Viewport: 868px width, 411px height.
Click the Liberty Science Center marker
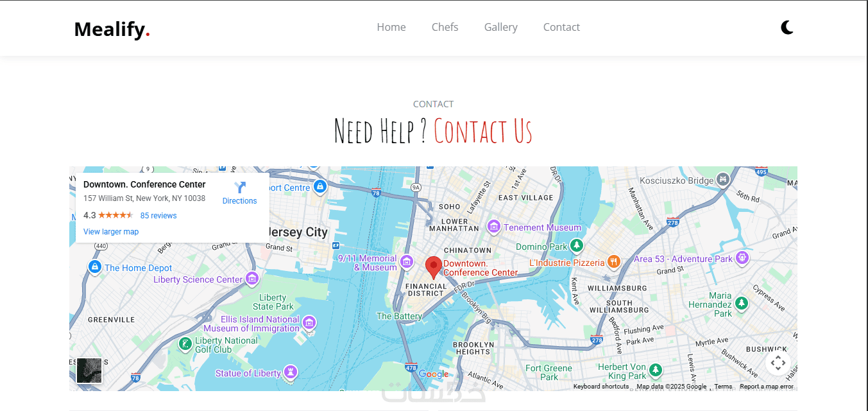252,279
